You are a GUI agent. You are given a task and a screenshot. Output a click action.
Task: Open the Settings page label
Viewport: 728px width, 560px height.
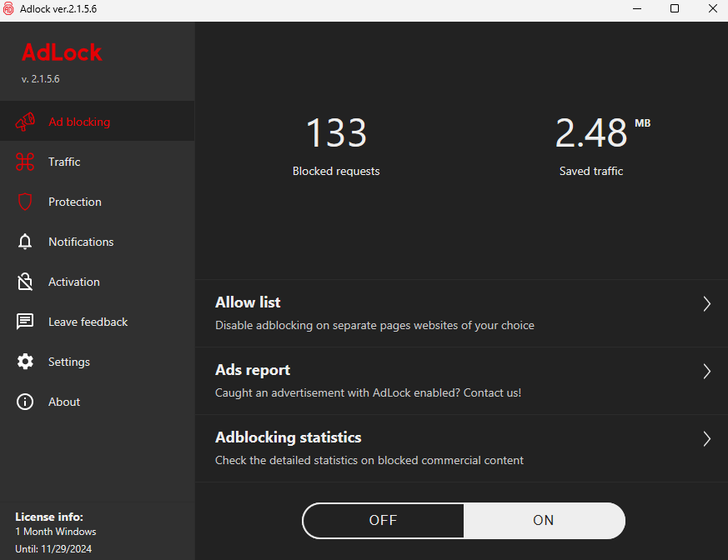(x=69, y=362)
